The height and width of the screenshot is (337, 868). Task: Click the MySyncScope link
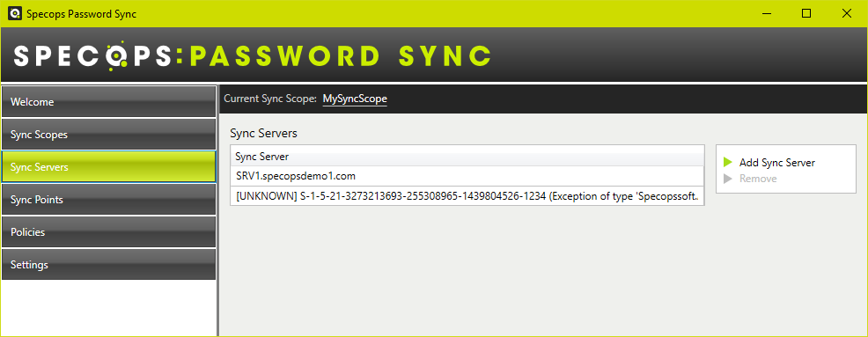355,99
